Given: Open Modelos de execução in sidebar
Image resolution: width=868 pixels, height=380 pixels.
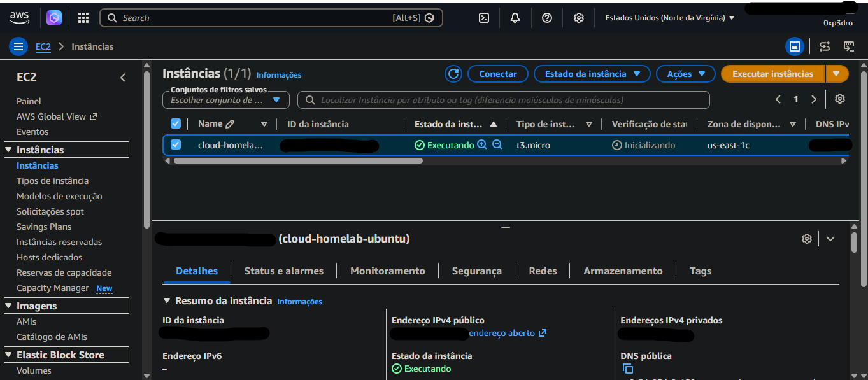Looking at the screenshot, I should (x=59, y=196).
